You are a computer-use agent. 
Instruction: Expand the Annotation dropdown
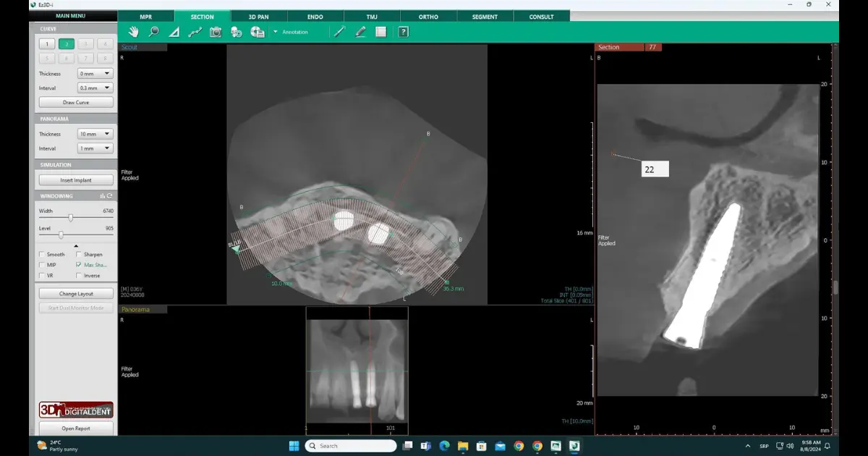coord(276,32)
